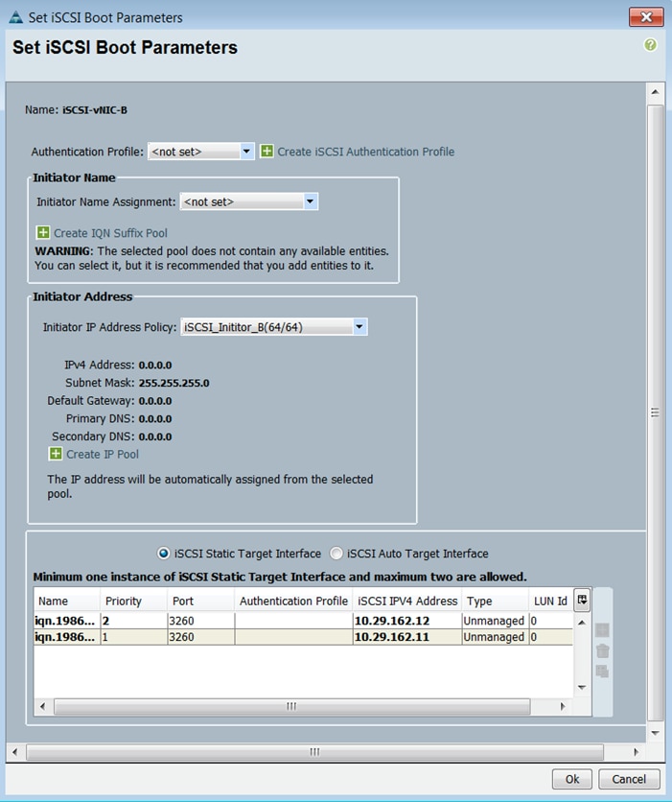This screenshot has width=672, height=802.
Task: Click the Ok button
Action: [572, 779]
